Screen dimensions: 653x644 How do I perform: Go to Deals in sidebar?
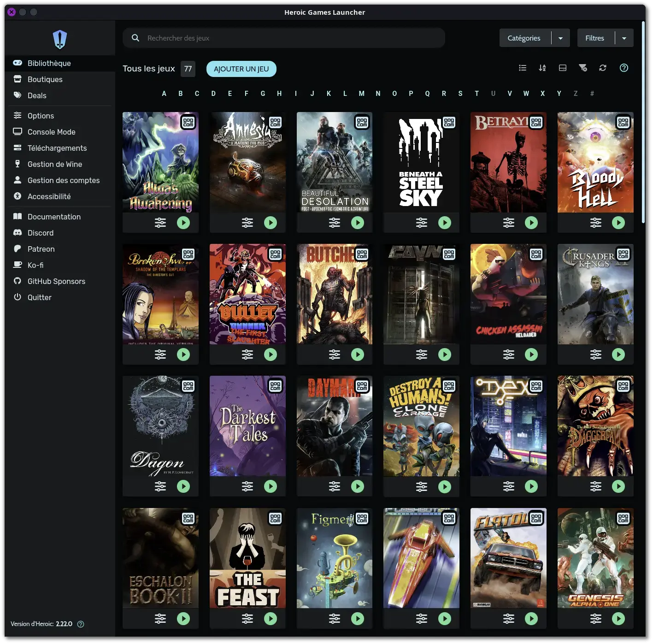[x=60, y=95]
